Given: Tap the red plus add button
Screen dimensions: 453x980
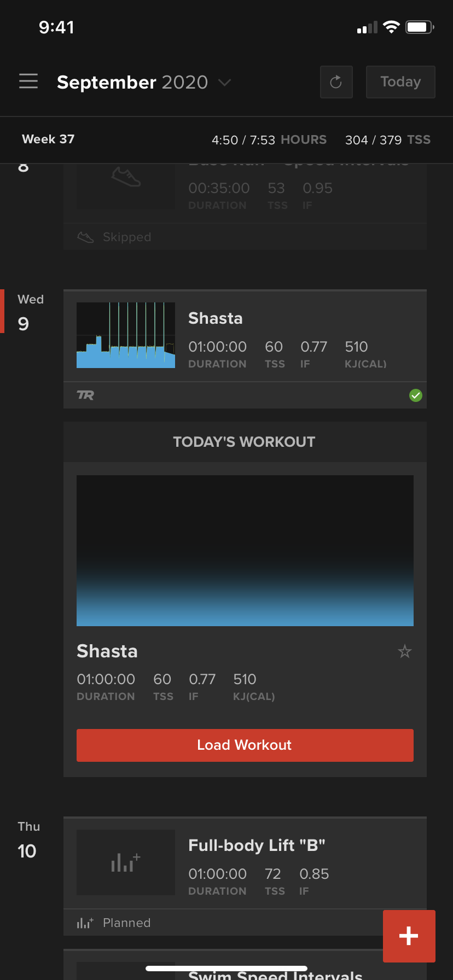Looking at the screenshot, I should point(409,936).
